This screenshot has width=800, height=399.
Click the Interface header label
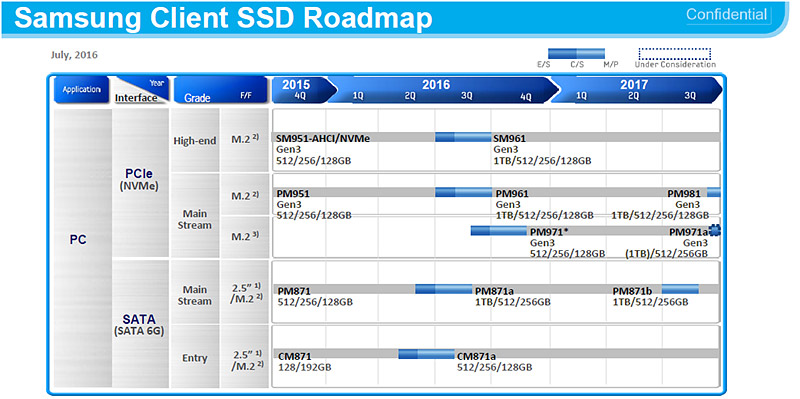(136, 98)
